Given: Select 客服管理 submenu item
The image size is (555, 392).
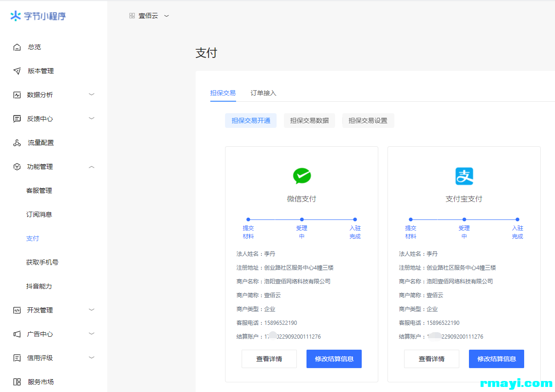Looking at the screenshot, I should 39,190.
